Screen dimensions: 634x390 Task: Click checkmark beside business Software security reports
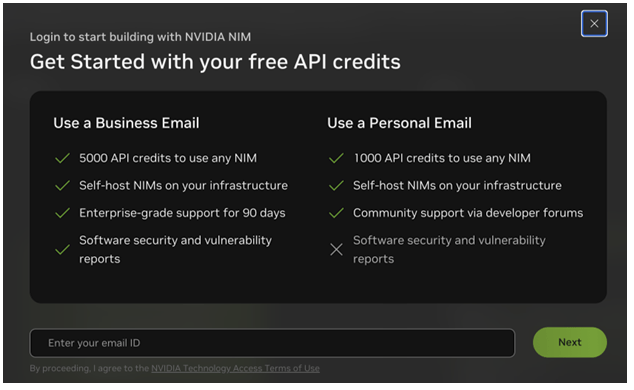click(62, 249)
